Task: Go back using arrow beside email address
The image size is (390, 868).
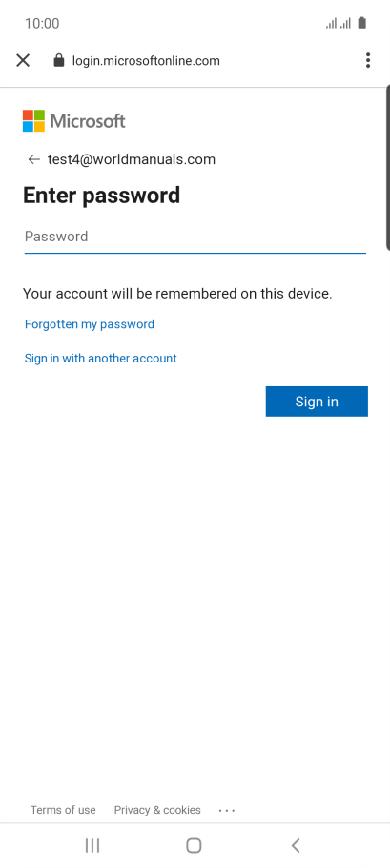Action: click(33, 159)
